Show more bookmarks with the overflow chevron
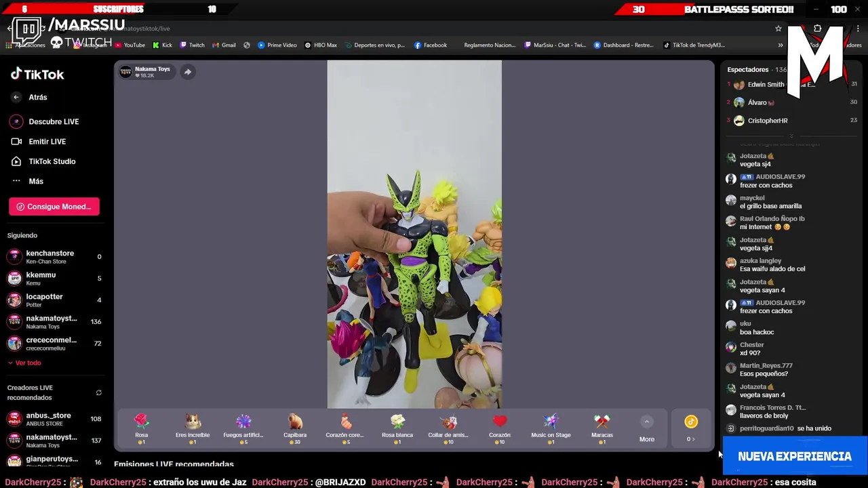 pos(781,45)
